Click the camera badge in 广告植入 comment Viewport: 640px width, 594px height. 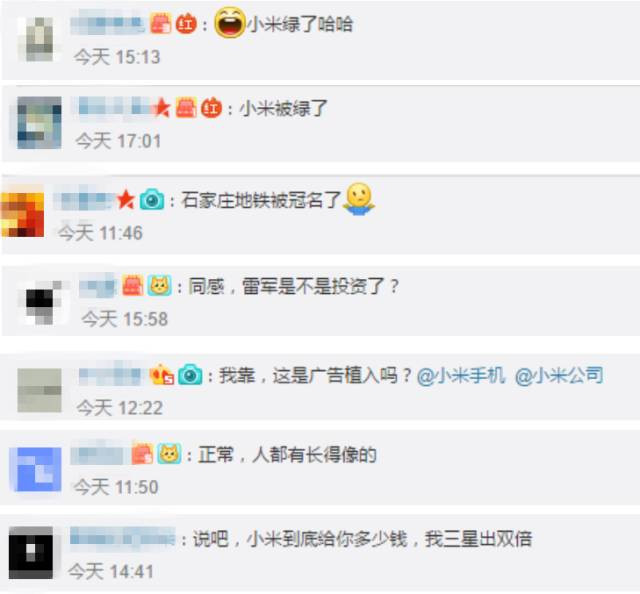(190, 374)
